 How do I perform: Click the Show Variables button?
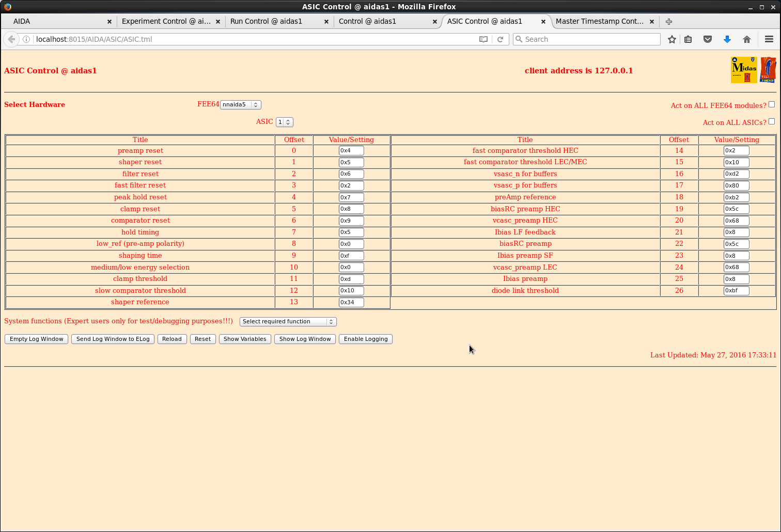click(245, 339)
